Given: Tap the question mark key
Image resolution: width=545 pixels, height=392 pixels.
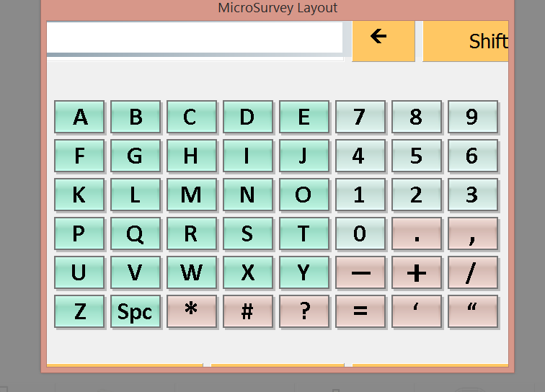Looking at the screenshot, I should 303,311.
